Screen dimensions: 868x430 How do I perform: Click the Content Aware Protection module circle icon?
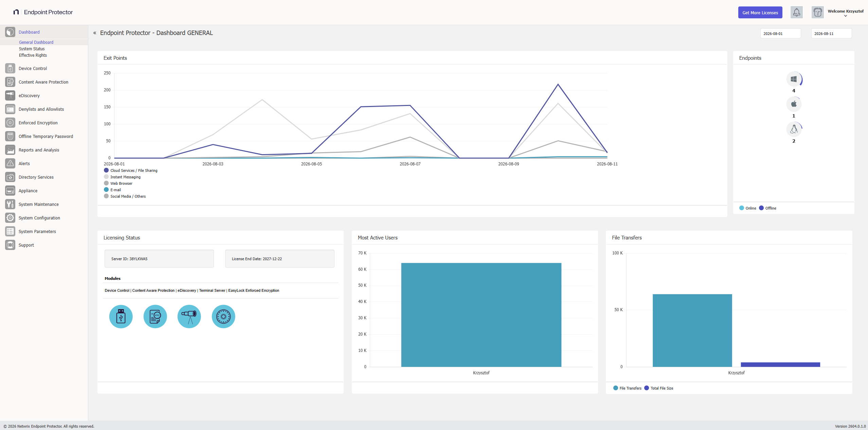tap(155, 317)
